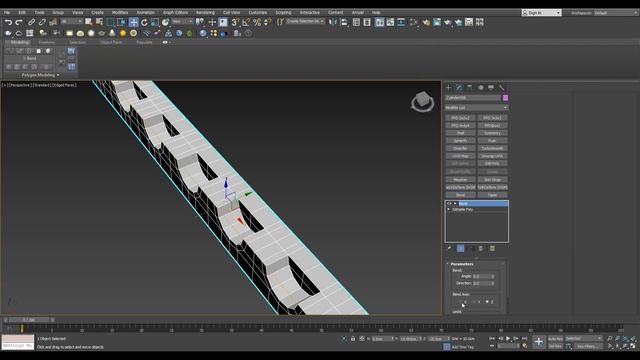Image resolution: width=640 pixels, height=360 pixels.
Task: Toggle Bend modifier visibility eye
Action: (449, 203)
